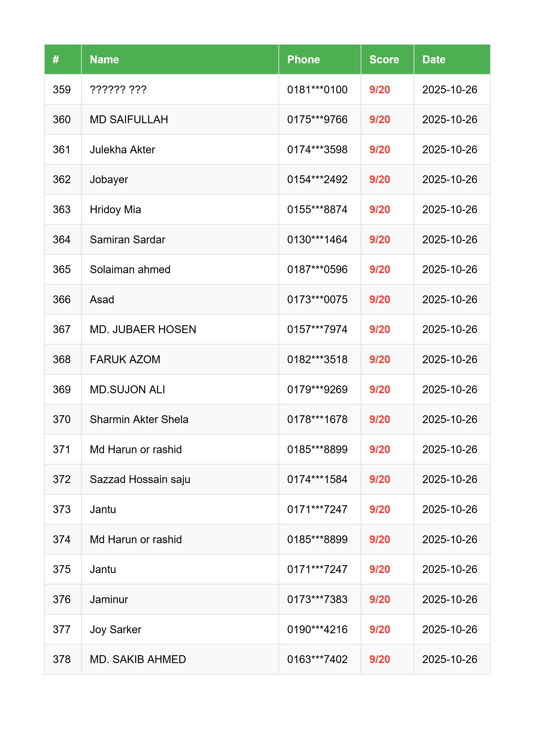Click the name Jaminur

tap(109, 600)
